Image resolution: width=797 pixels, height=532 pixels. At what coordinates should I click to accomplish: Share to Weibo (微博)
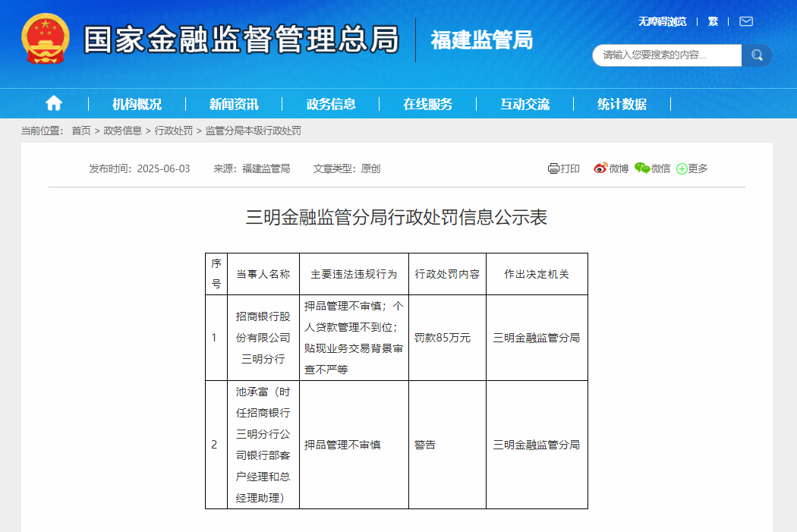click(611, 168)
